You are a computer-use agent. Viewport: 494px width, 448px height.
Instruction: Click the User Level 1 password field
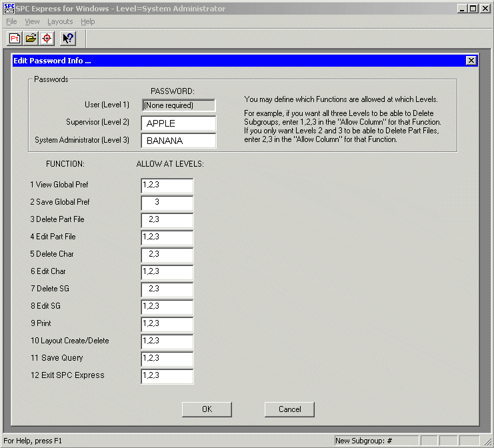179,105
